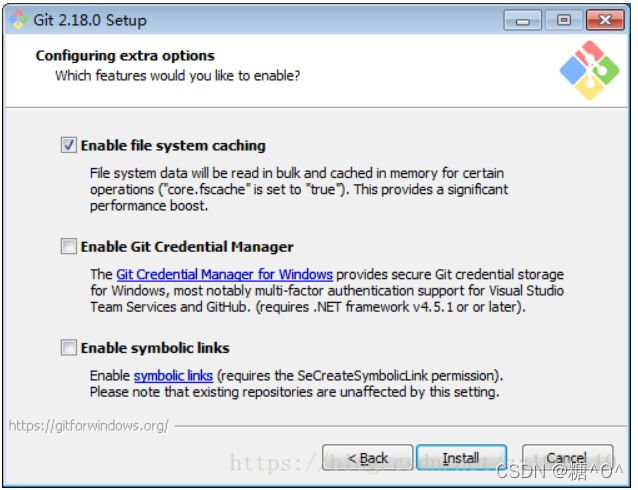Disable file system caching checkbox
This screenshot has width=638, height=490.
tap(69, 145)
